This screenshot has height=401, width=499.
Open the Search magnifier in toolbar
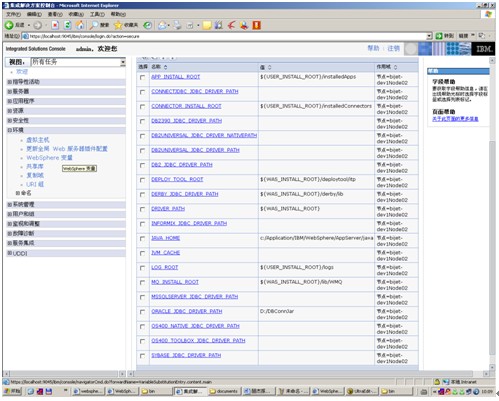pos(94,25)
